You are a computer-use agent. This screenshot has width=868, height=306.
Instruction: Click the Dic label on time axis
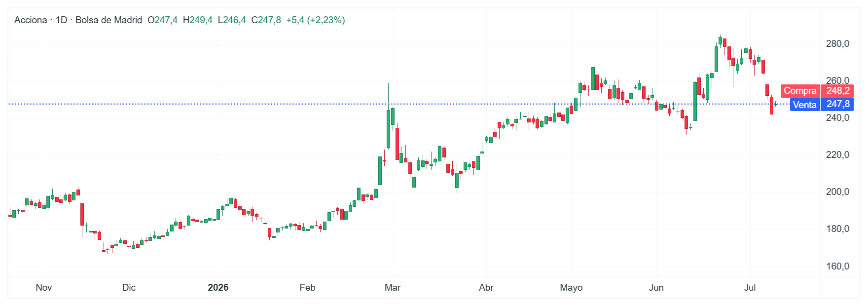pos(129,288)
